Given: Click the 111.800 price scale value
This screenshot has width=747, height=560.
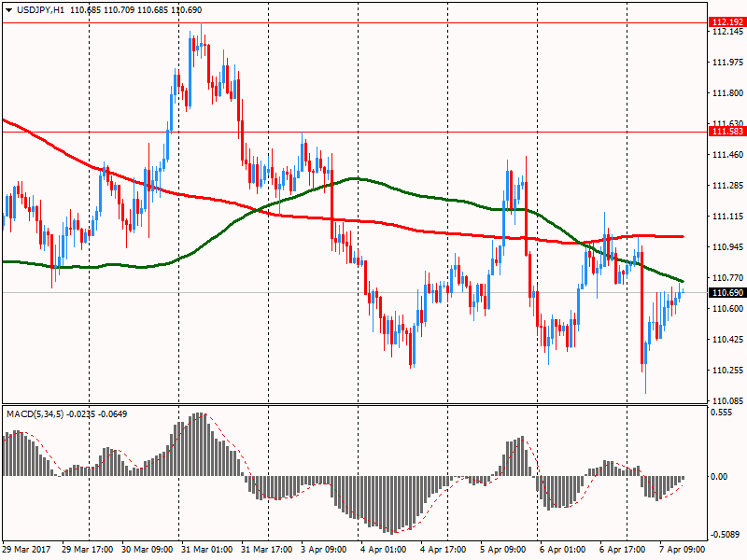Looking at the screenshot, I should (727, 93).
